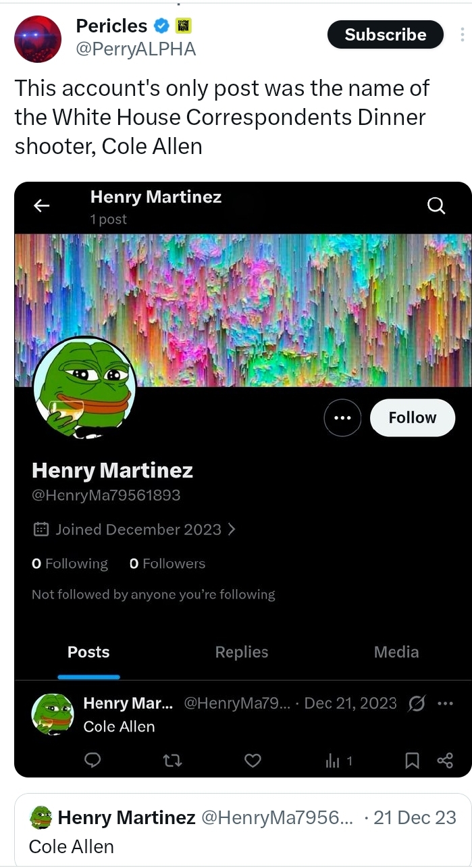Expand the Joined December 2023 chevron
Screen dimensions: 472x868
232,530
